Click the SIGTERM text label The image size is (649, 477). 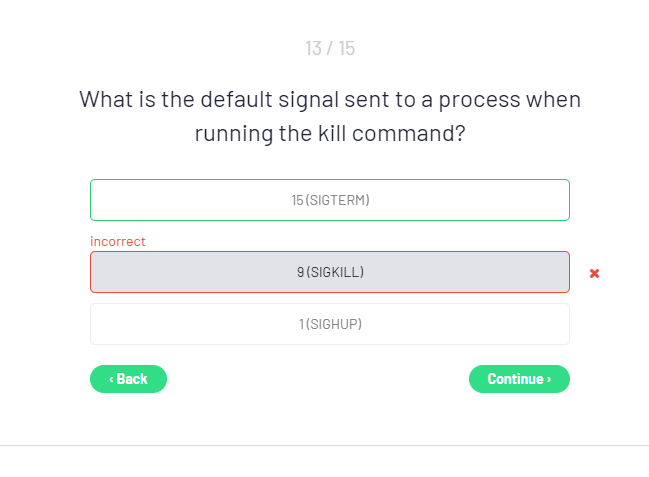pos(339,200)
